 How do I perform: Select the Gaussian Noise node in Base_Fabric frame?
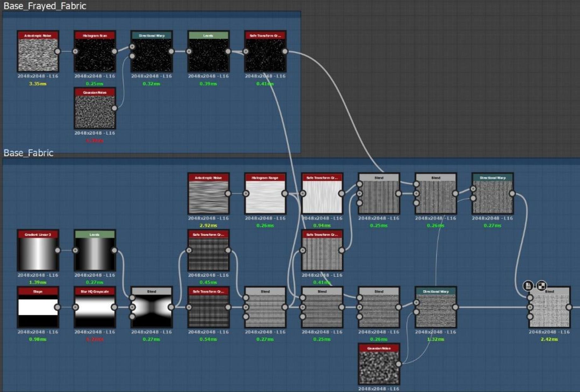379,364
